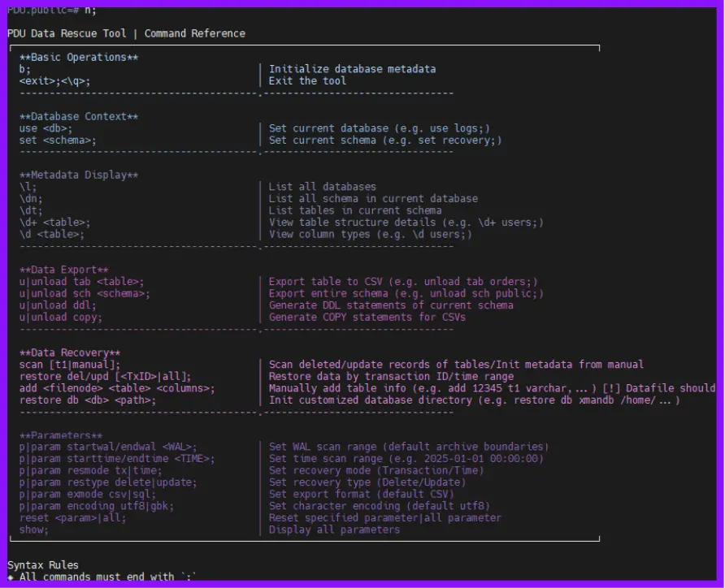
Task: Click 'Set character encoding (default utf8)' text
Action: [379, 507]
